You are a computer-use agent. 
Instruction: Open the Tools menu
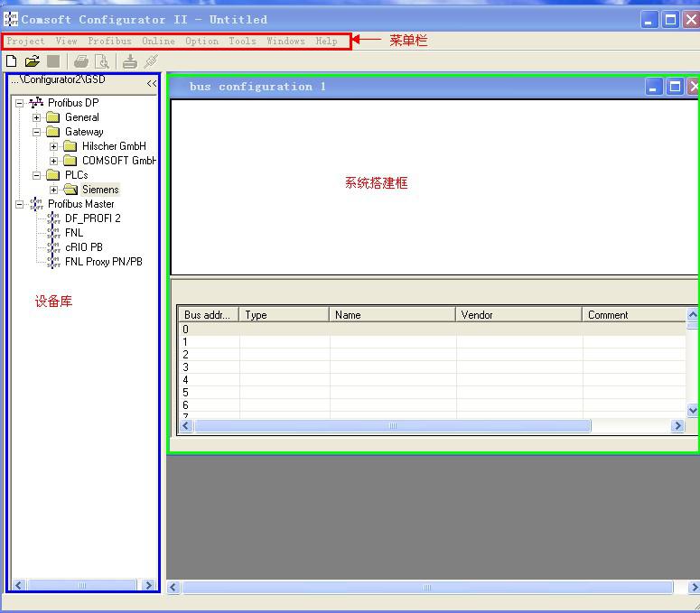[242, 41]
